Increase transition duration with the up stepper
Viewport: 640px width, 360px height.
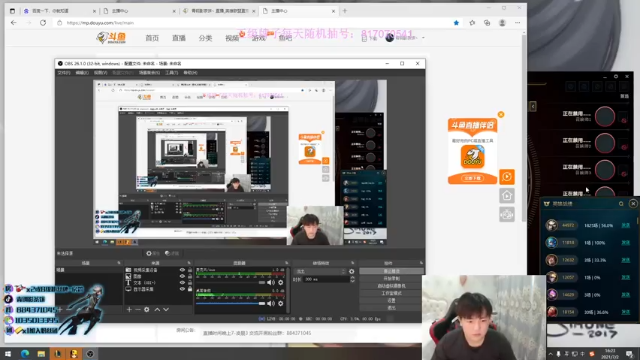pos(353,278)
